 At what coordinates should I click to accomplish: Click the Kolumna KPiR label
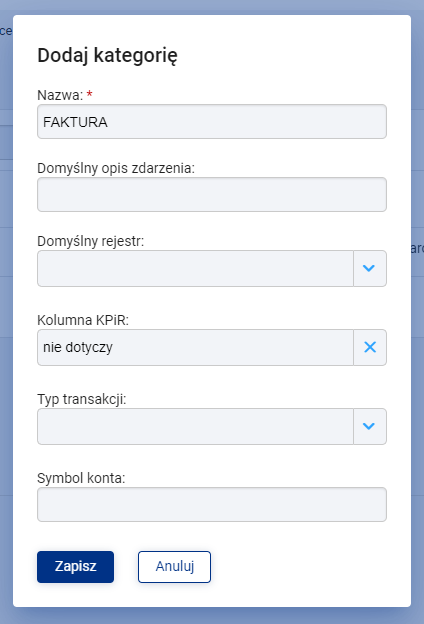83,320
